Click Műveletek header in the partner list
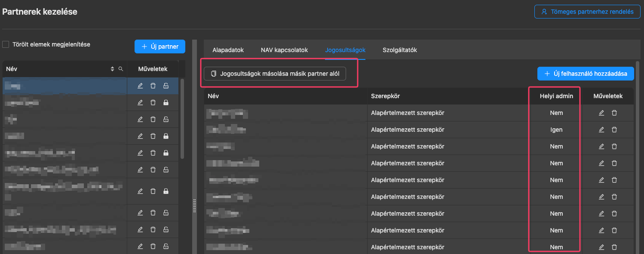 (153, 69)
